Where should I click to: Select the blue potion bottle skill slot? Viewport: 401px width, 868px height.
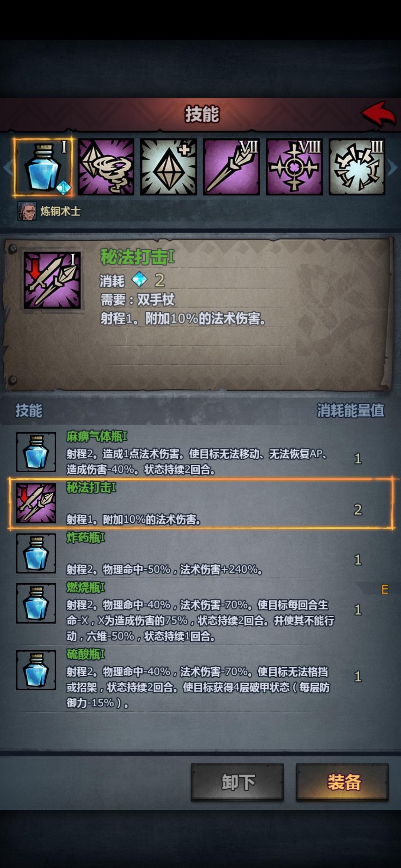[43, 167]
